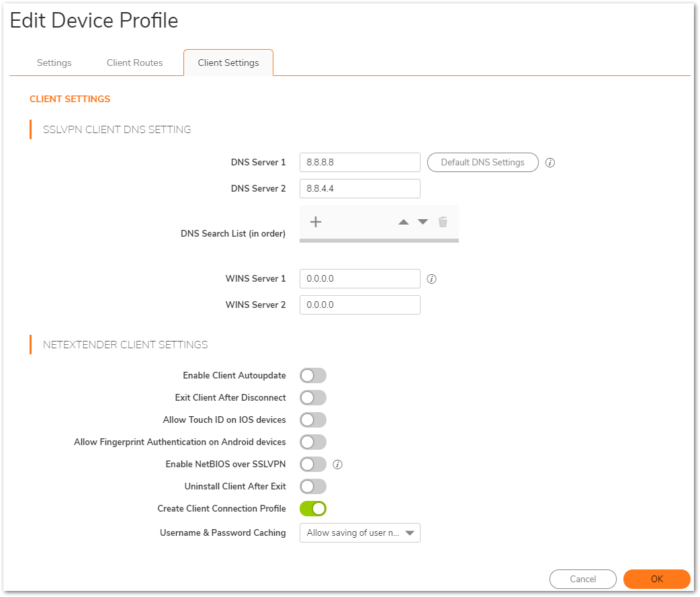The width and height of the screenshot is (700, 597).
Task: Turn off Create Client Connection Profile
Action: point(313,509)
